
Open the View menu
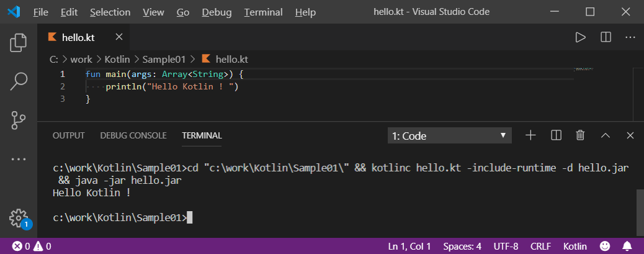[154, 12]
